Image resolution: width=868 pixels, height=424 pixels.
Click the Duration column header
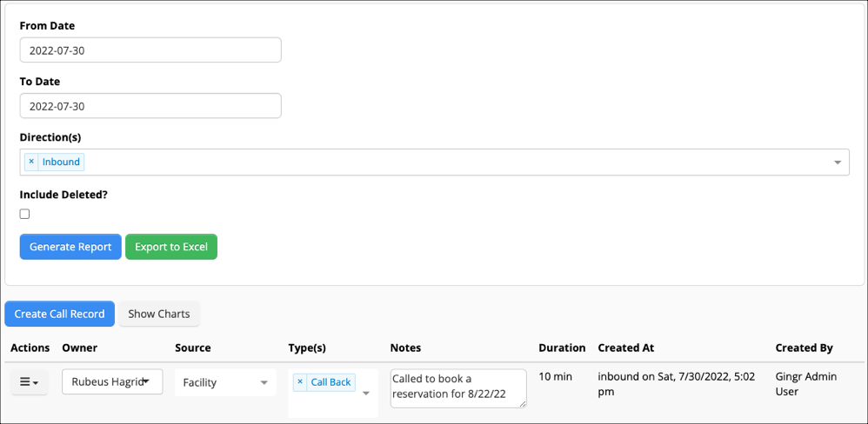pyautogui.click(x=562, y=348)
